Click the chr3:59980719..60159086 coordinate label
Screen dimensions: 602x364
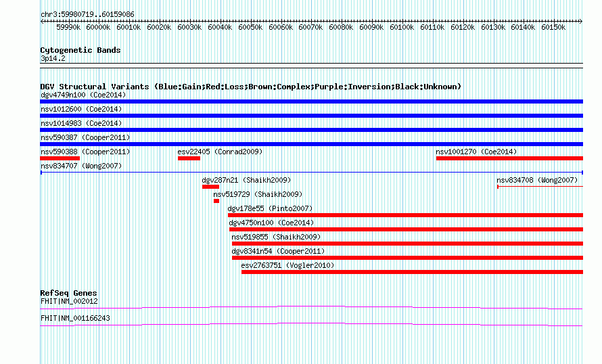(87, 15)
